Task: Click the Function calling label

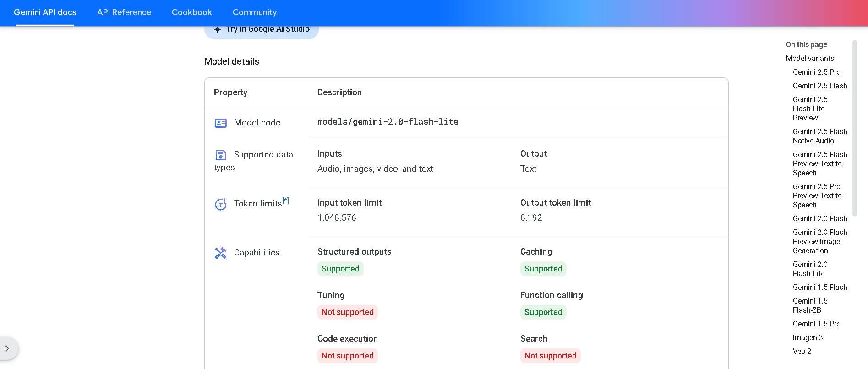Action: [551, 295]
